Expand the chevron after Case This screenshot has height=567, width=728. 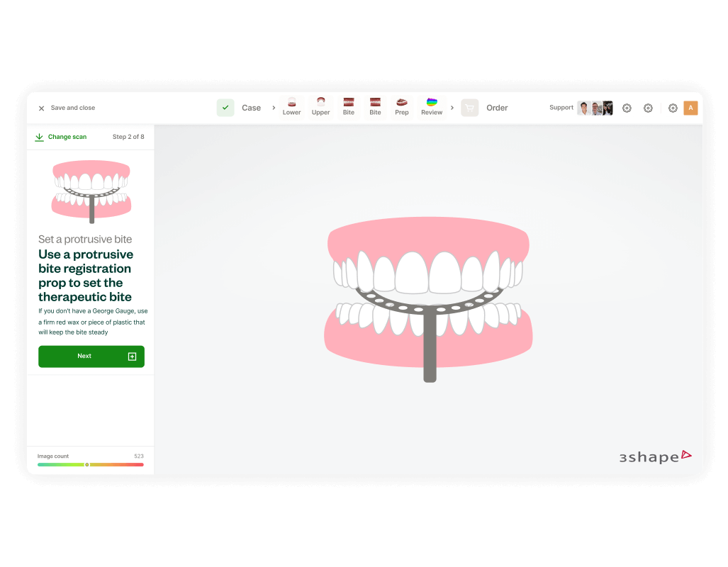[x=274, y=108]
